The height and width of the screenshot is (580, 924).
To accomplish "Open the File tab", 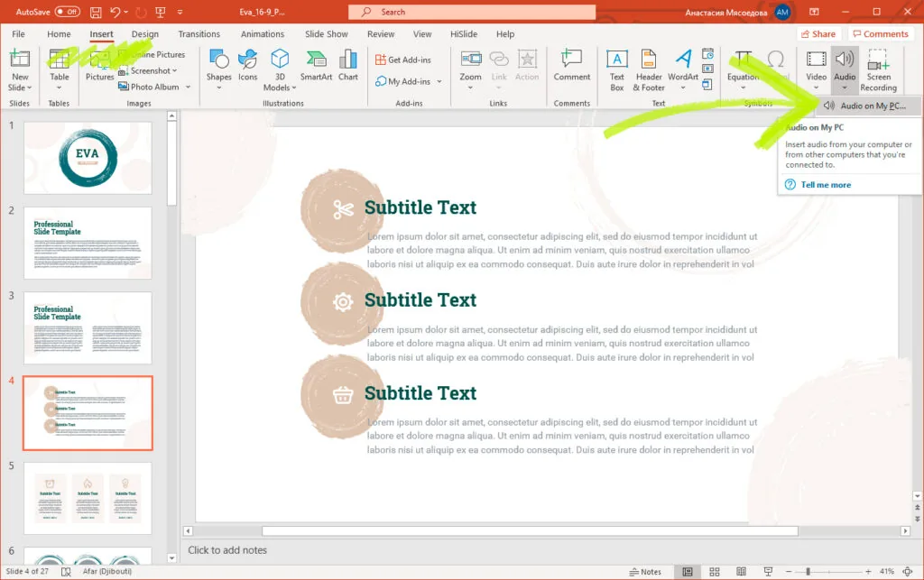I will tap(18, 34).
